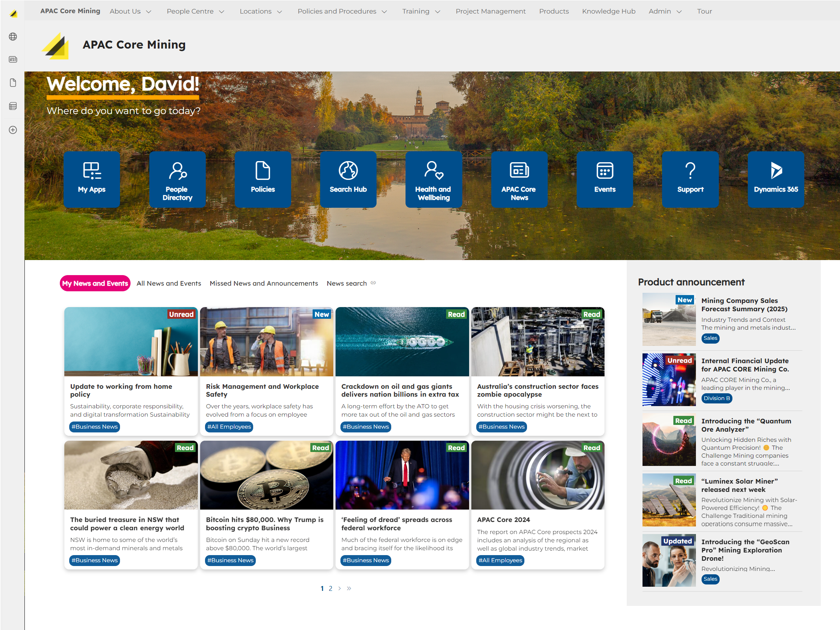This screenshot has width=840, height=630.
Task: Click the plus circle icon in sidebar
Action: 13,130
